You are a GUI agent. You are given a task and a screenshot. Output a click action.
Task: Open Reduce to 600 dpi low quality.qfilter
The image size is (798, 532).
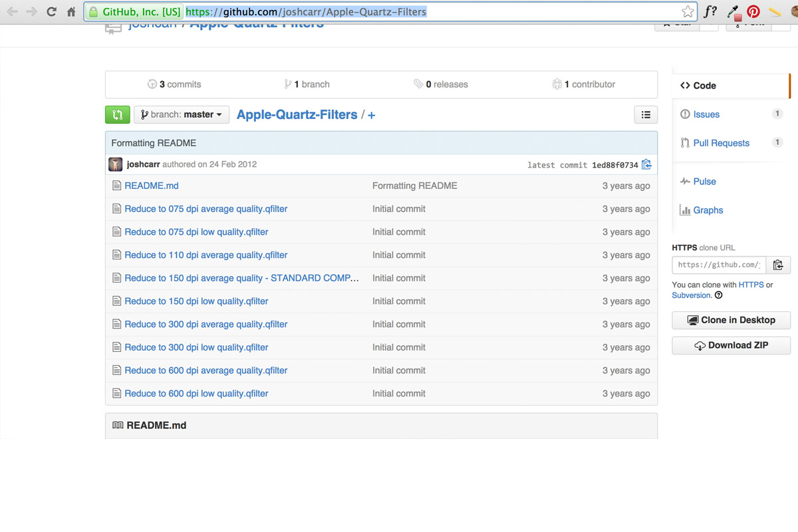pos(196,394)
